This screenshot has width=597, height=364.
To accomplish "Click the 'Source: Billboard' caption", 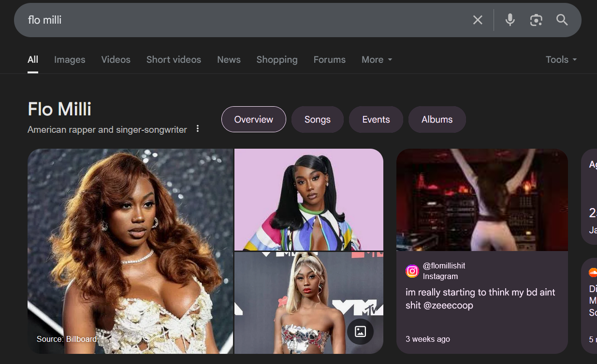I will (x=67, y=339).
